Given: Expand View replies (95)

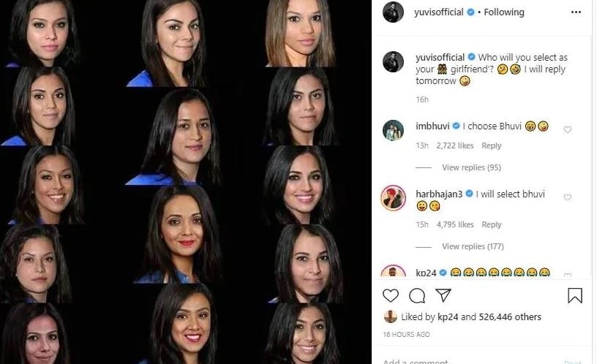Looking at the screenshot, I should click(471, 167).
